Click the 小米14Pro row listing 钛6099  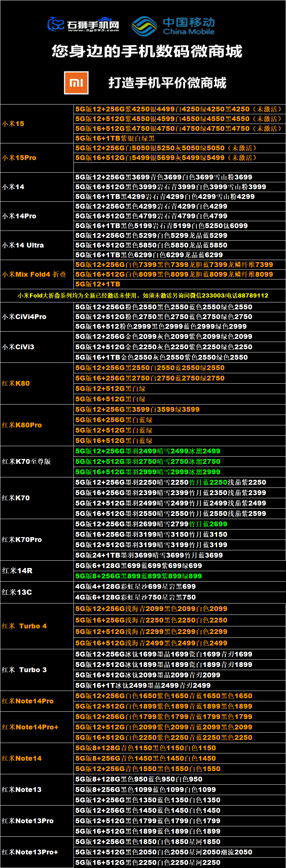click(162, 226)
